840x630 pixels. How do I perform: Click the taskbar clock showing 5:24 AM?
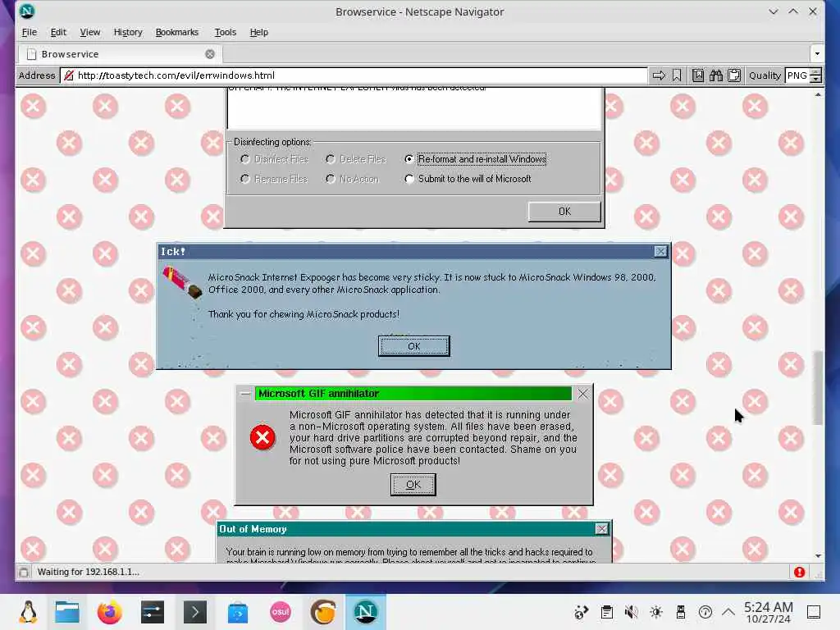(768, 612)
